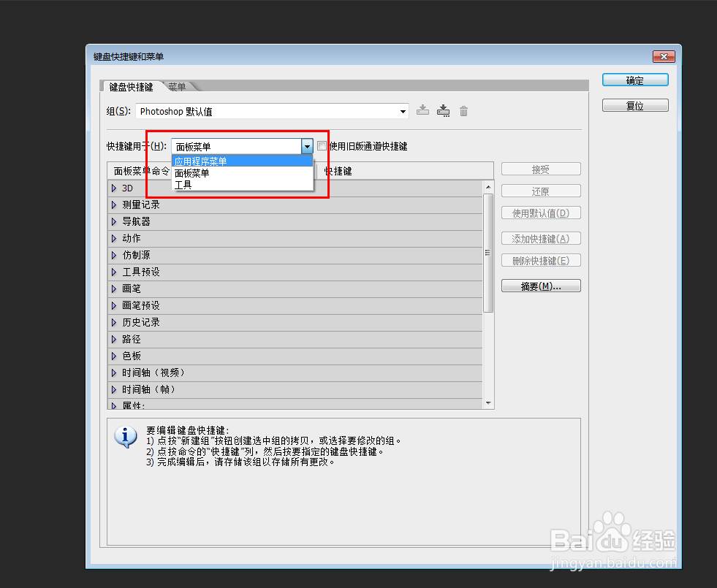Click the 面板菜单命令 column header
This screenshot has height=588, width=717.
[x=140, y=171]
